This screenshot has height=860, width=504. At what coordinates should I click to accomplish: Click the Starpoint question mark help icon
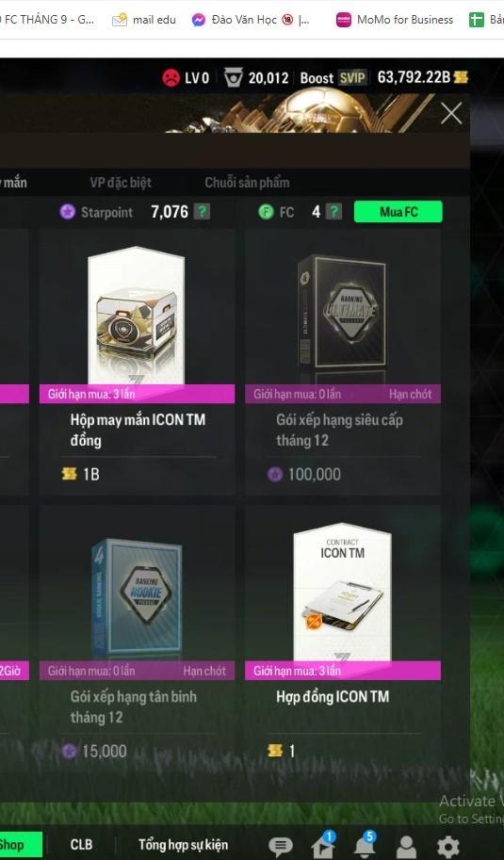202,212
